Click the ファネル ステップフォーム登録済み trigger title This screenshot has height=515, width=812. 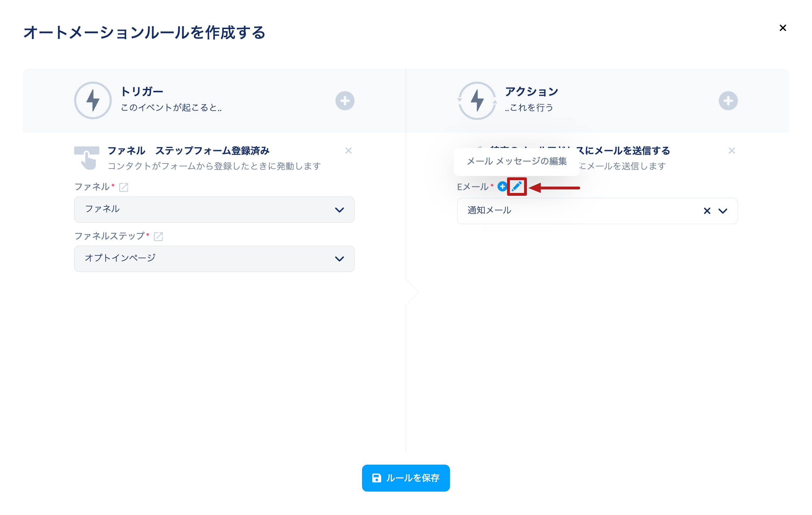(x=188, y=151)
